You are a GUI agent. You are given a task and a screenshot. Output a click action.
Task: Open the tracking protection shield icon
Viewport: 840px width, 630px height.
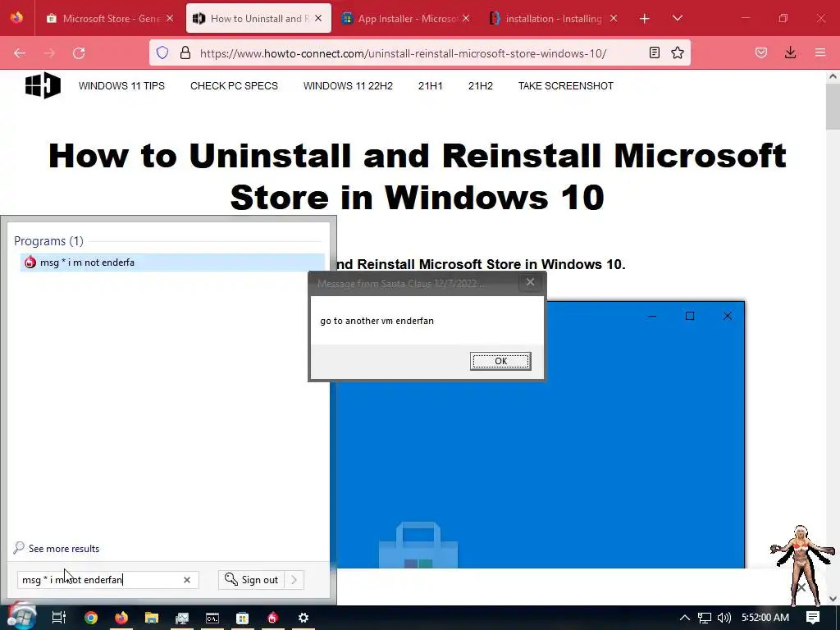tap(162, 52)
